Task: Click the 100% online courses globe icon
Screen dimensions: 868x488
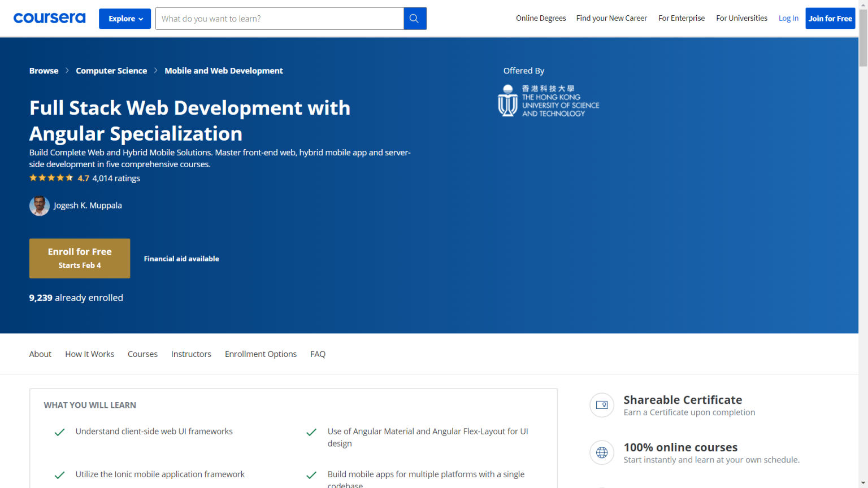Action: point(602,452)
